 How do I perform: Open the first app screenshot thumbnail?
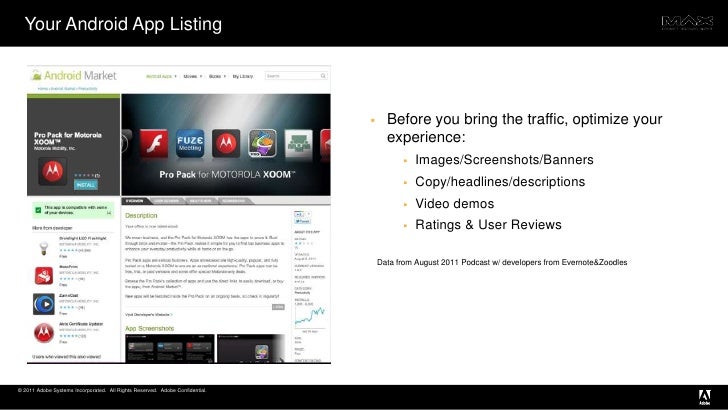click(170, 348)
